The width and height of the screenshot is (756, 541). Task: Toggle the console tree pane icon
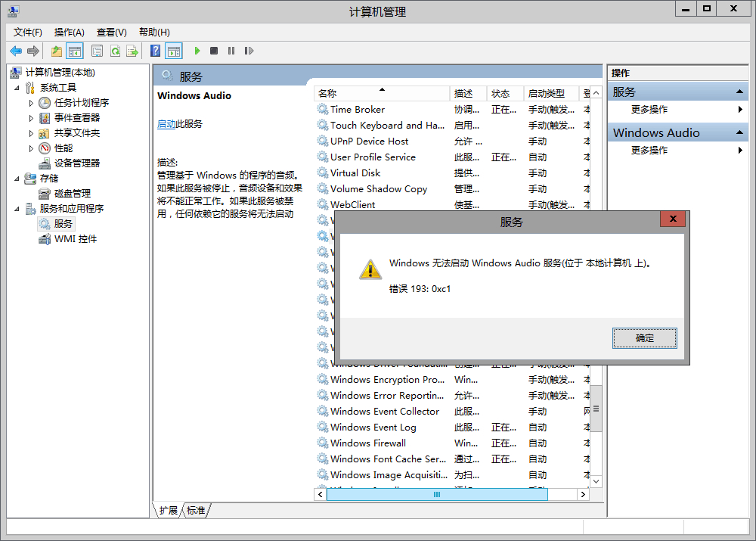coord(75,51)
